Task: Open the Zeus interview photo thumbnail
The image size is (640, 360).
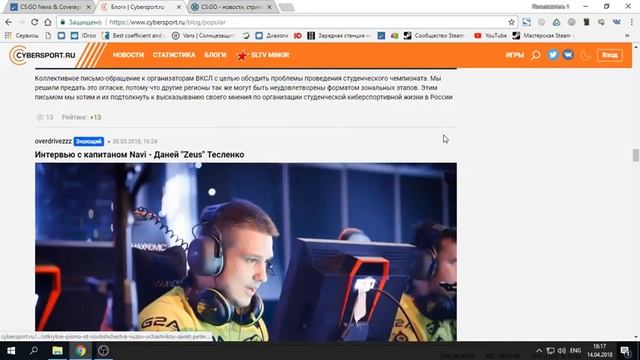Action: coord(246,252)
